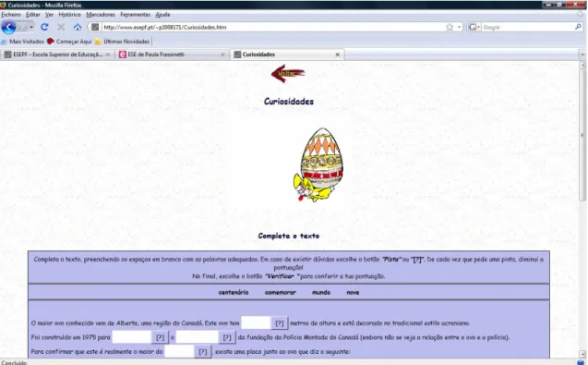
Task: Go to the Home page icon
Action: pyautogui.click(x=78, y=27)
